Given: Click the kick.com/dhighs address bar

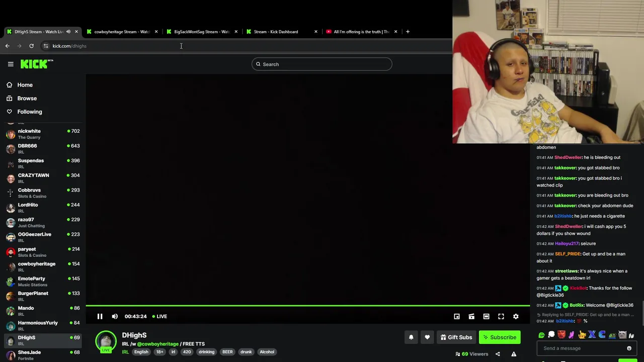Looking at the screenshot, I should click(69, 46).
